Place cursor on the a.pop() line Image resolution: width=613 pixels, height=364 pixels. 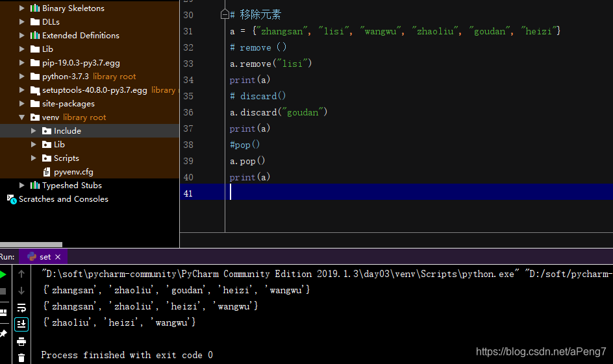(247, 161)
